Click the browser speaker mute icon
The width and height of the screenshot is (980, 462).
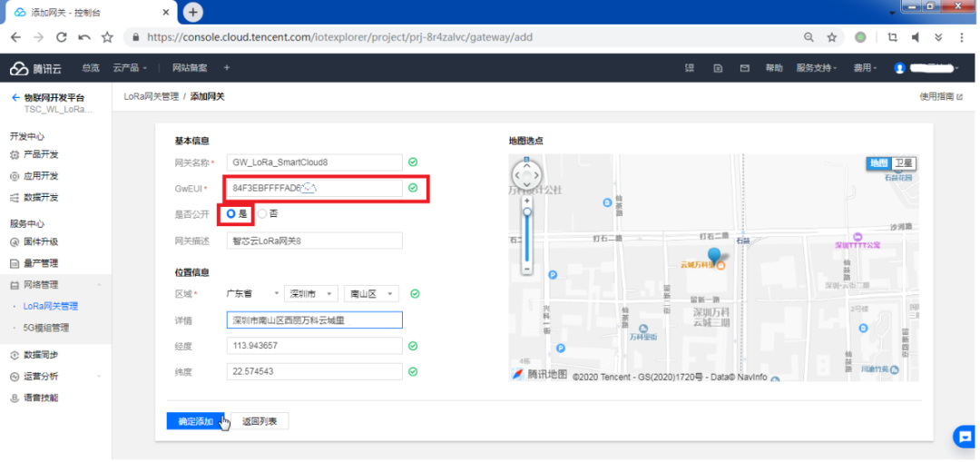[x=916, y=37]
